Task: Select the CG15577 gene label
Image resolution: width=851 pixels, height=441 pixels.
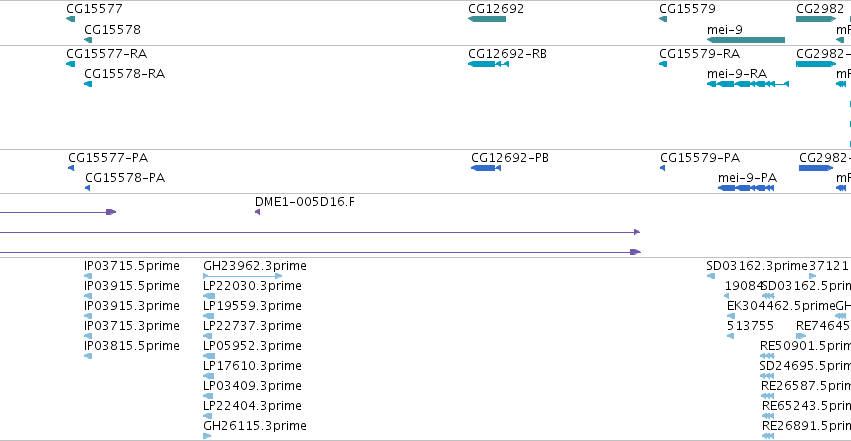Action: coord(94,9)
